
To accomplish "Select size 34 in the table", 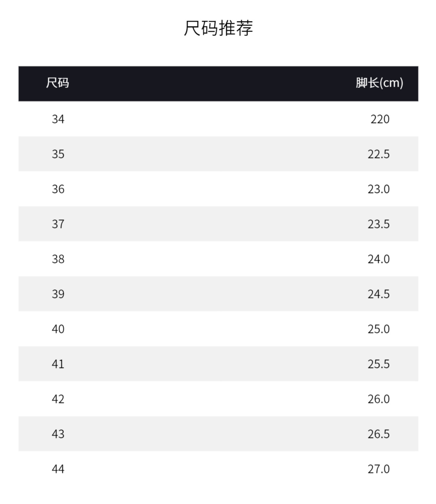I will (x=58, y=119).
